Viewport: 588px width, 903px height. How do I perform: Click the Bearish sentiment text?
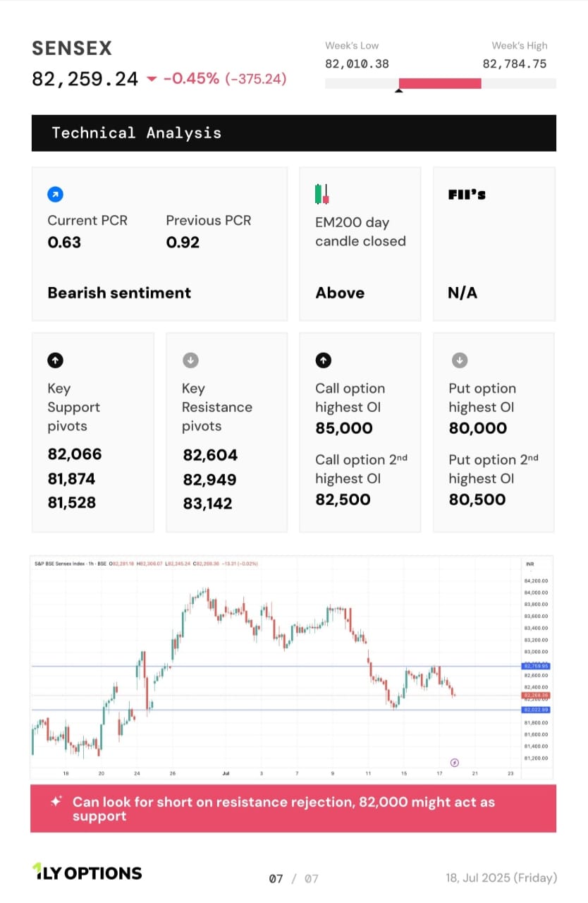(x=119, y=293)
